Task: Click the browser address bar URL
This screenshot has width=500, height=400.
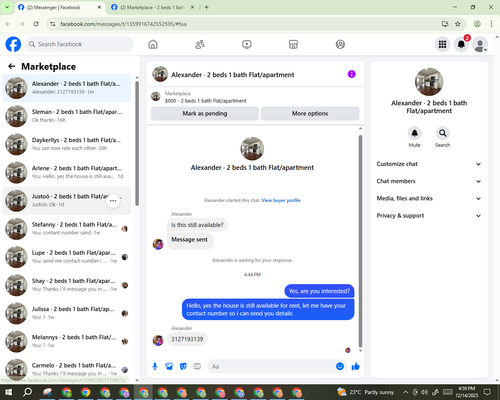Action: (x=123, y=24)
